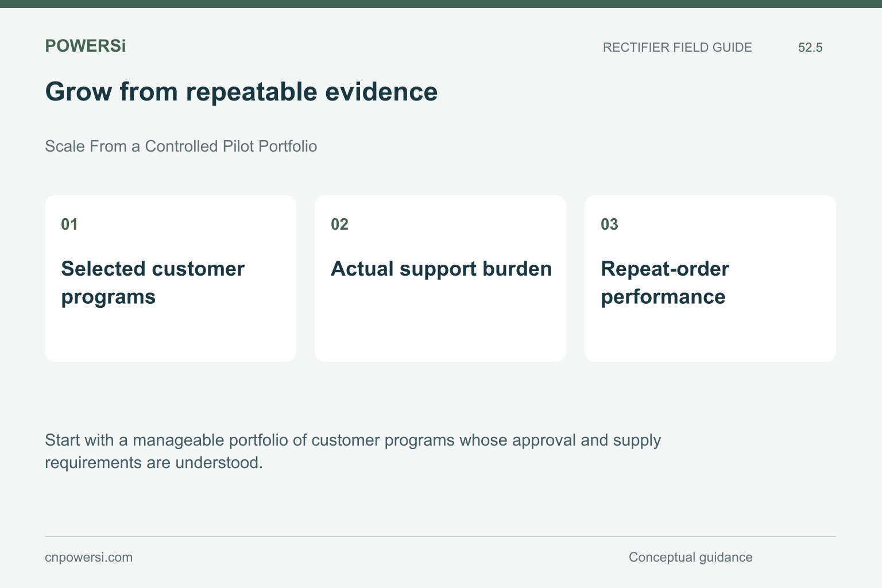882x588 pixels.
Task: Click the POWERSi brand name
Action: point(85,46)
